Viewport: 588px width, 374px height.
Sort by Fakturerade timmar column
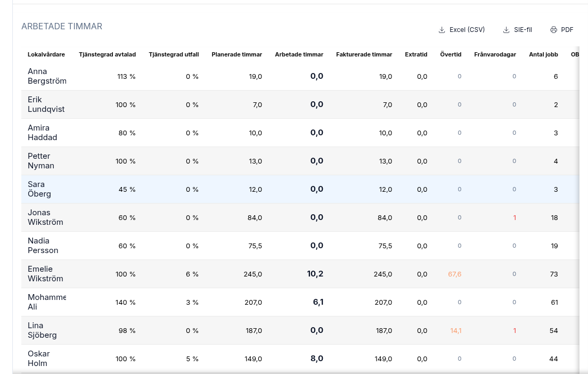click(364, 54)
